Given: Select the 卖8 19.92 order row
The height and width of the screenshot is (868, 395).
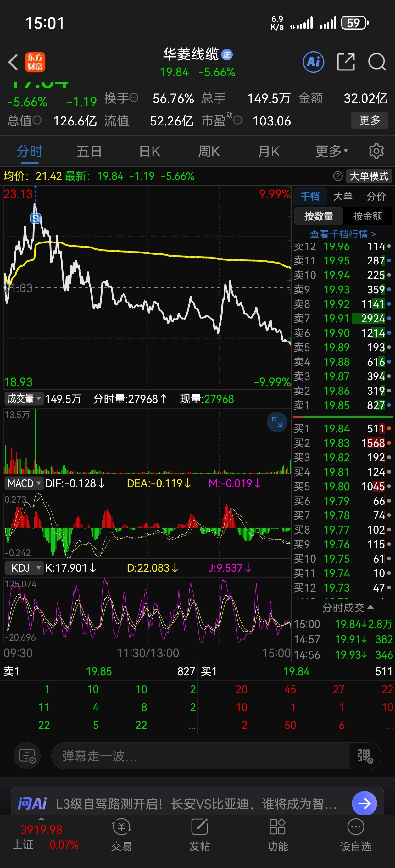Looking at the screenshot, I should [x=342, y=304].
